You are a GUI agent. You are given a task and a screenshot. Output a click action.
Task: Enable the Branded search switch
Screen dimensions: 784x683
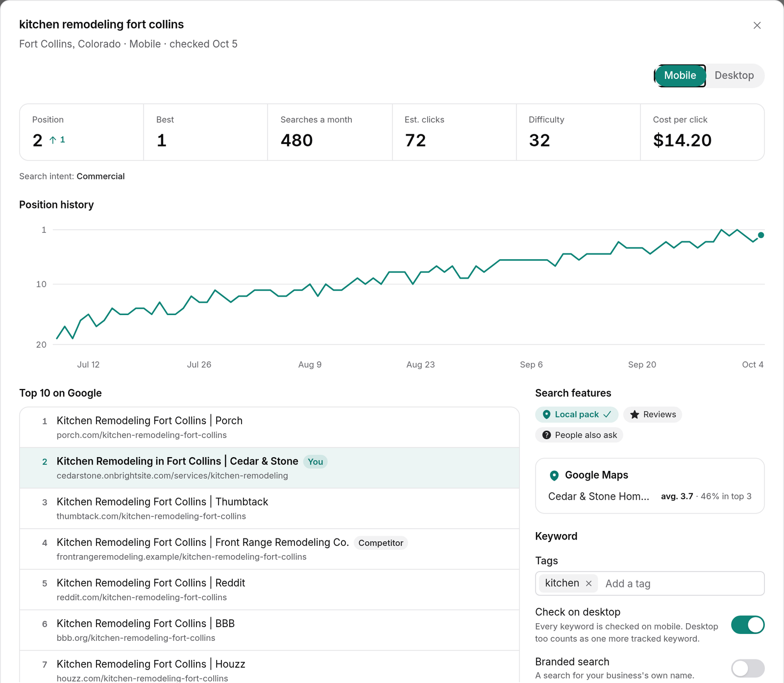pyautogui.click(x=748, y=668)
